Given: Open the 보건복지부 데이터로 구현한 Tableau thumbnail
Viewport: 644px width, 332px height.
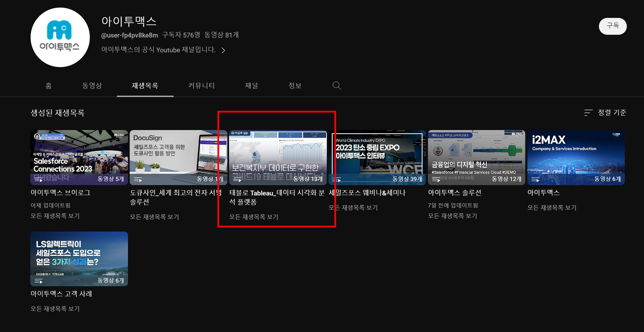Looking at the screenshot, I should point(278,157).
